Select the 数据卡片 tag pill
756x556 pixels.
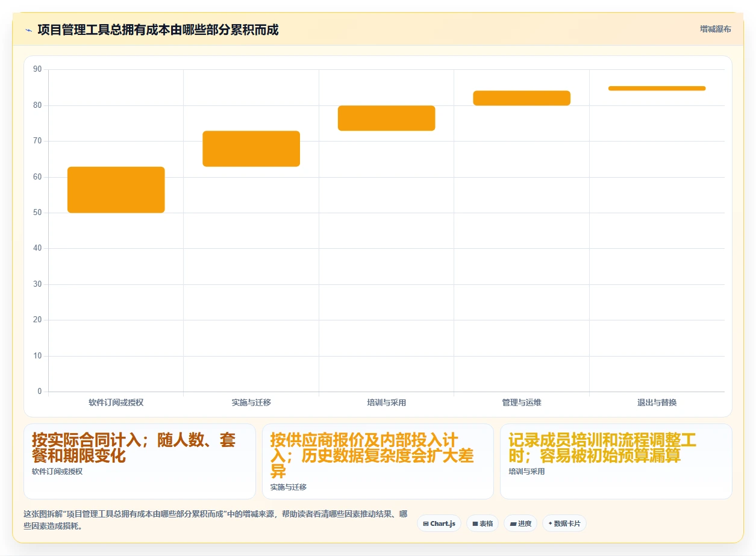coord(564,523)
